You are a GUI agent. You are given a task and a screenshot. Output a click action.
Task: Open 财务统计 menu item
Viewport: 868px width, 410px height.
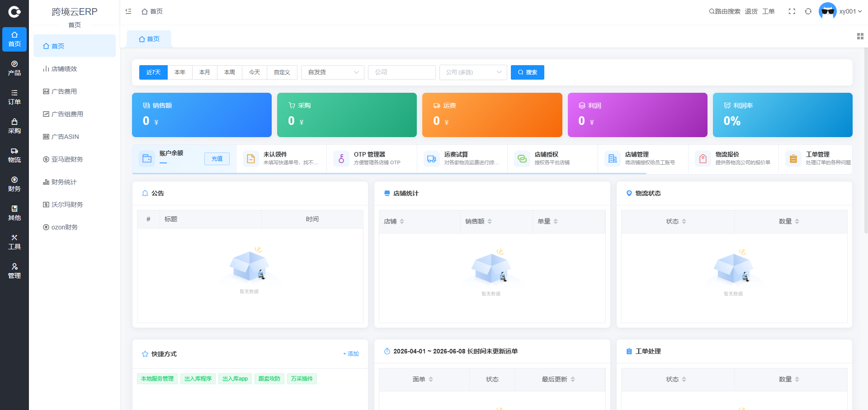tap(75, 182)
